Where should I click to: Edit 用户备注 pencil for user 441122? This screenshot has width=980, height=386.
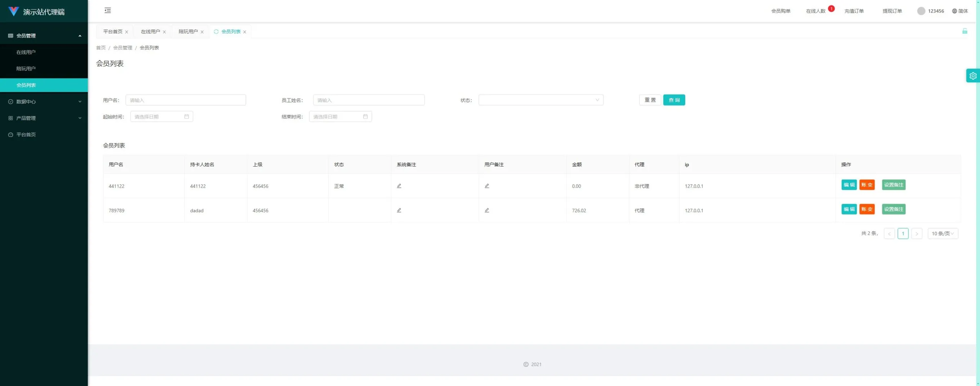[487, 186]
